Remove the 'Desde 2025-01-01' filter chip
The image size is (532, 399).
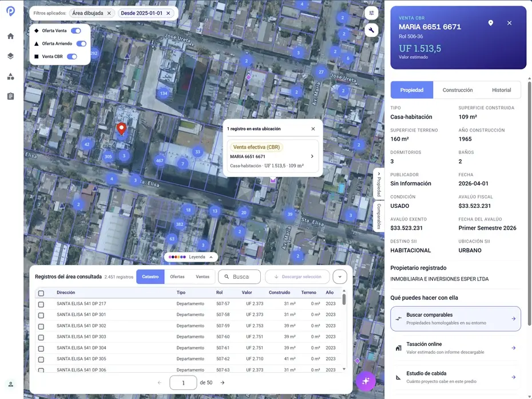168,13
